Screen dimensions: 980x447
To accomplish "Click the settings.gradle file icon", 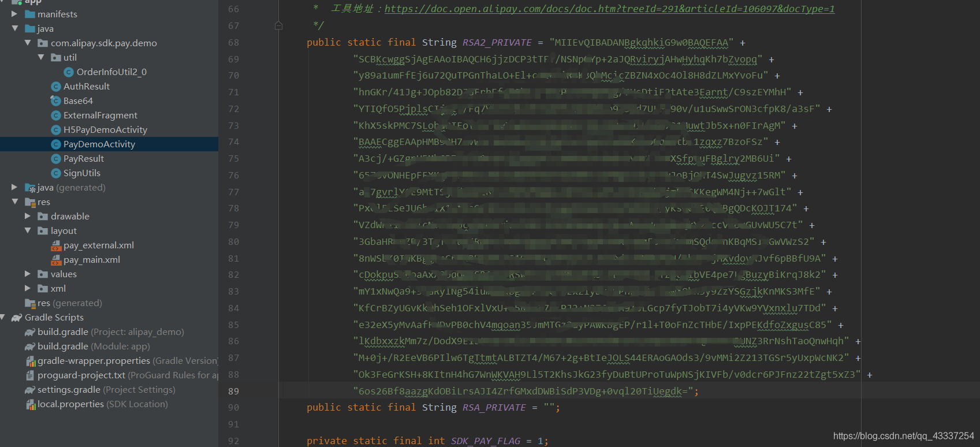I will click(x=30, y=390).
